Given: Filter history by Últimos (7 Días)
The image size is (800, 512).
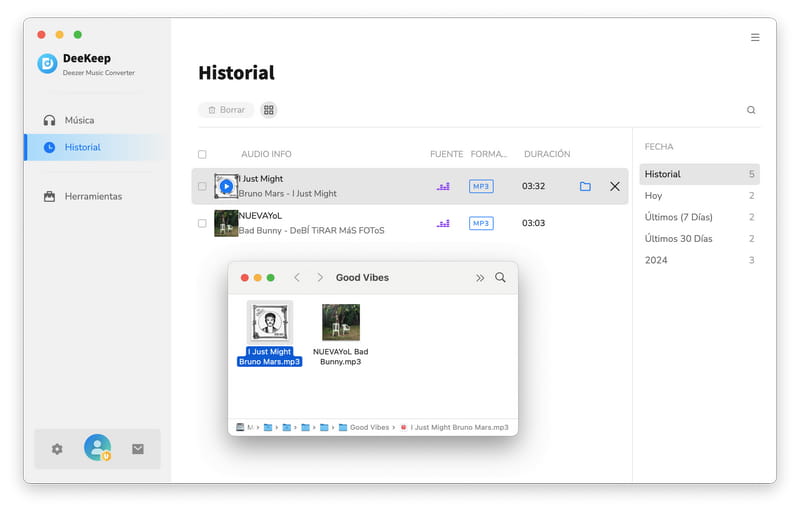Looking at the screenshot, I should click(x=699, y=217).
